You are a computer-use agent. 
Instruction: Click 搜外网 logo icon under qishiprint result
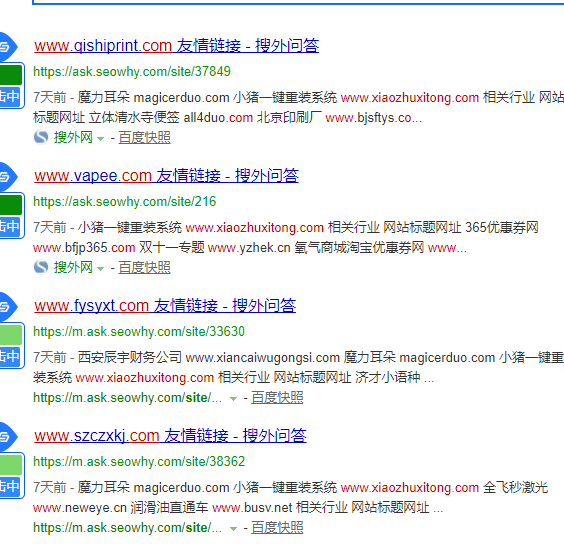click(41, 137)
